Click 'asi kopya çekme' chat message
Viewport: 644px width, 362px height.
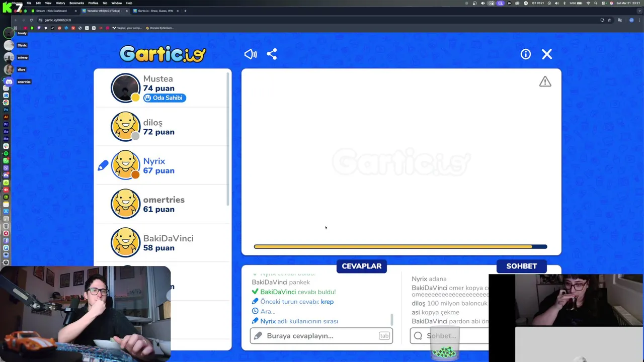click(435, 313)
